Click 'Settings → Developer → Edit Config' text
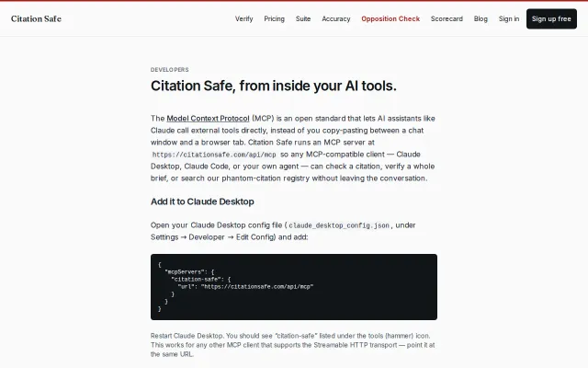 point(213,237)
